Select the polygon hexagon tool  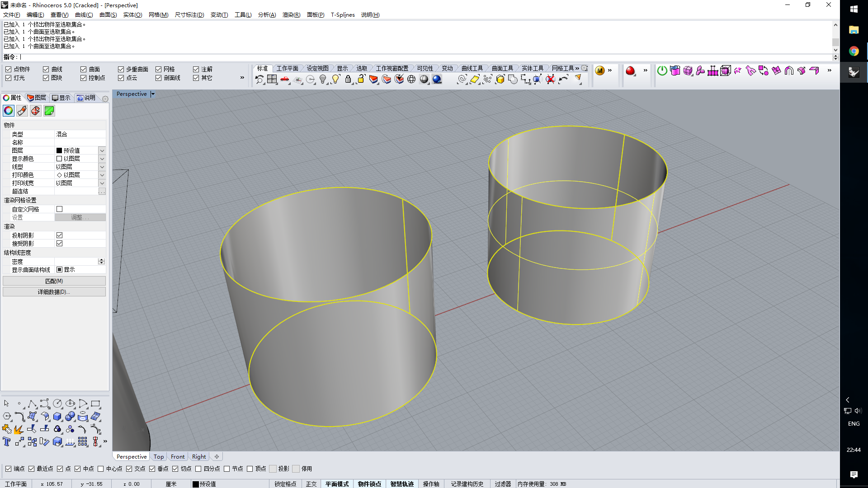pyautogui.click(x=7, y=416)
